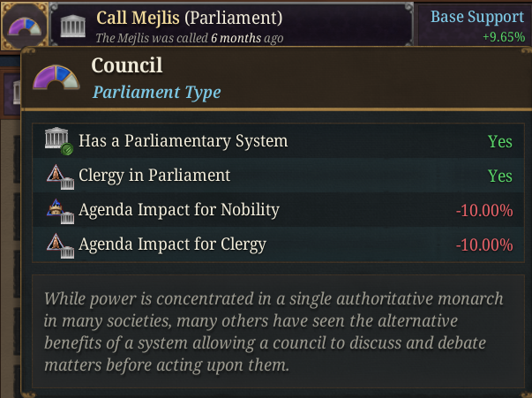Click the +9.65% base support value
This screenshot has height=398, width=532.
tap(504, 37)
